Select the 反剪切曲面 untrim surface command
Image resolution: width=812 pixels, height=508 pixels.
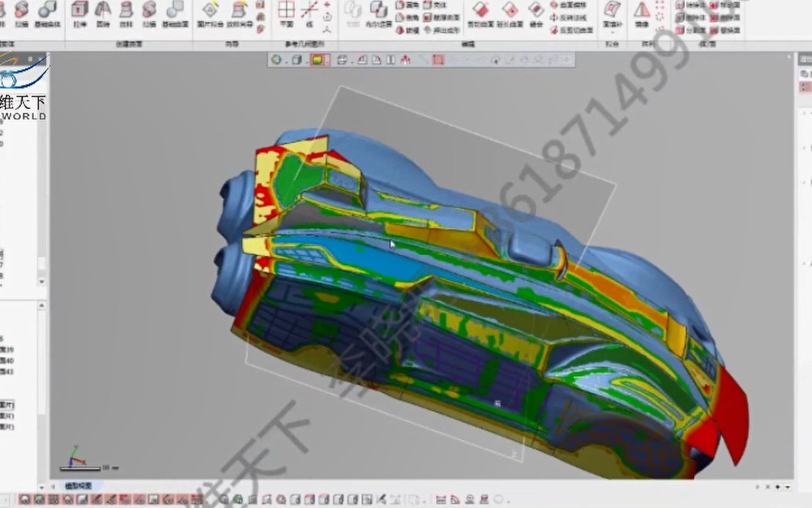pos(571,30)
